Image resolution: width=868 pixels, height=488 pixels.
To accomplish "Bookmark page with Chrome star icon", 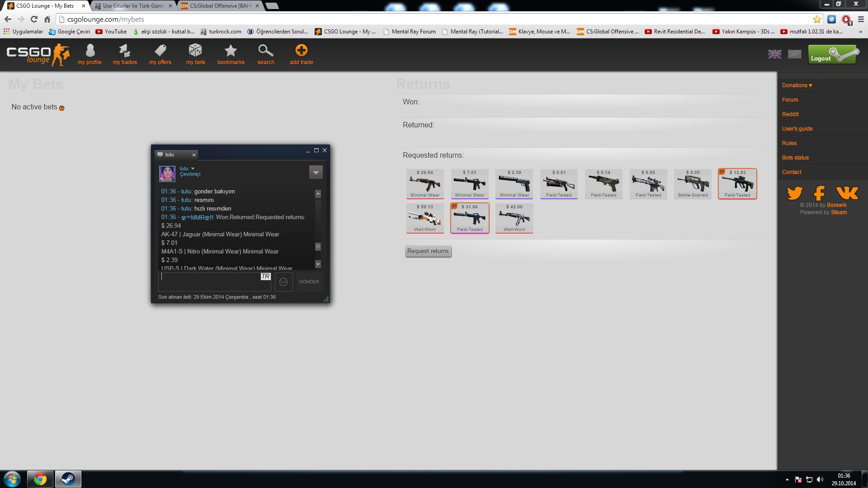I will [817, 19].
